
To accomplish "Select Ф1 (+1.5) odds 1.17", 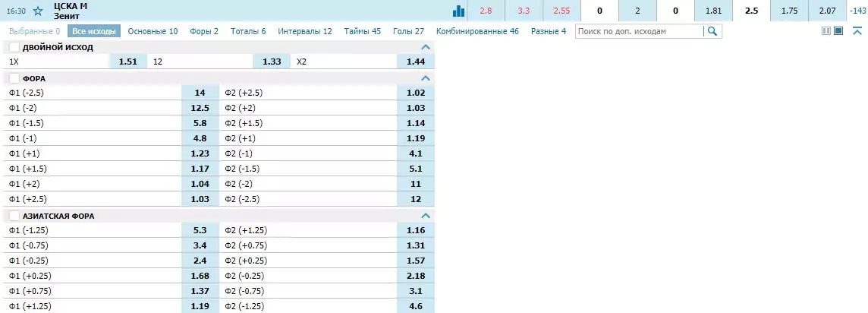I will point(200,169).
